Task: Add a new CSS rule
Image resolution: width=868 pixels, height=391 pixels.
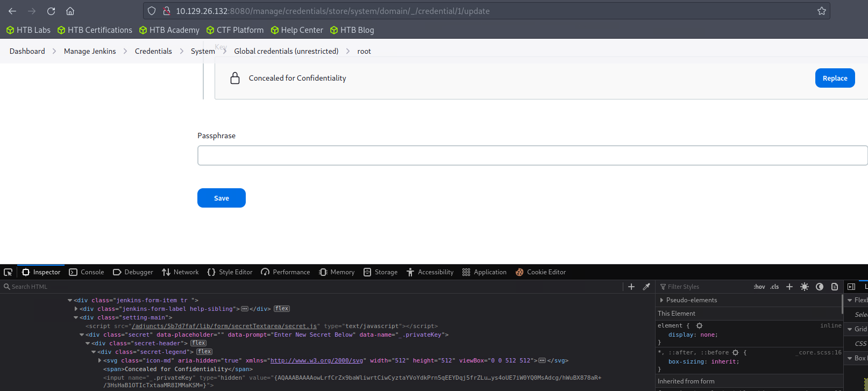Action: [789, 287]
